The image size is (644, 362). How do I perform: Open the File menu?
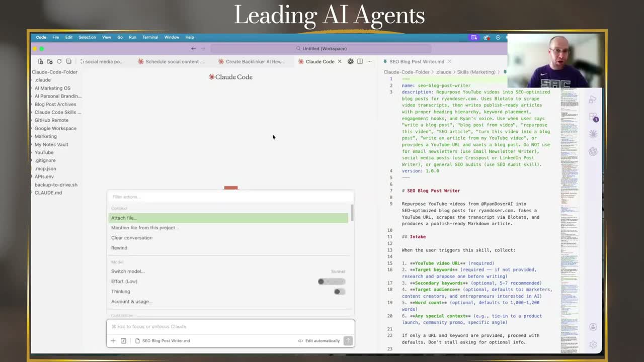pyautogui.click(x=55, y=37)
